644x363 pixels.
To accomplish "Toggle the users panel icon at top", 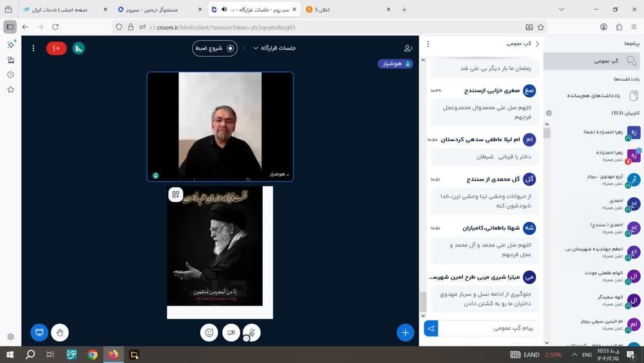I will click(408, 48).
